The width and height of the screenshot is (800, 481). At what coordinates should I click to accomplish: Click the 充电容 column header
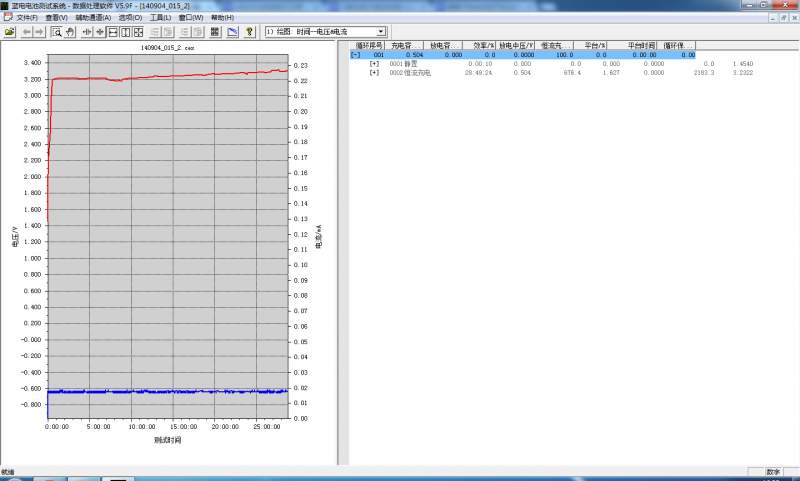click(404, 45)
